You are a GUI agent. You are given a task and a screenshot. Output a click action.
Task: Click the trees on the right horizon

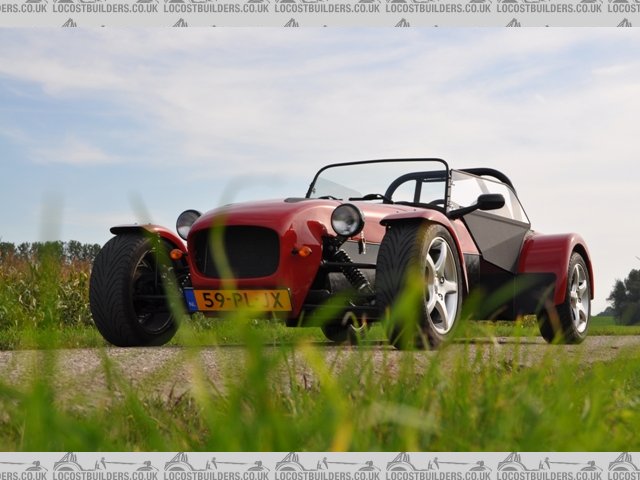pyautogui.click(x=625, y=296)
